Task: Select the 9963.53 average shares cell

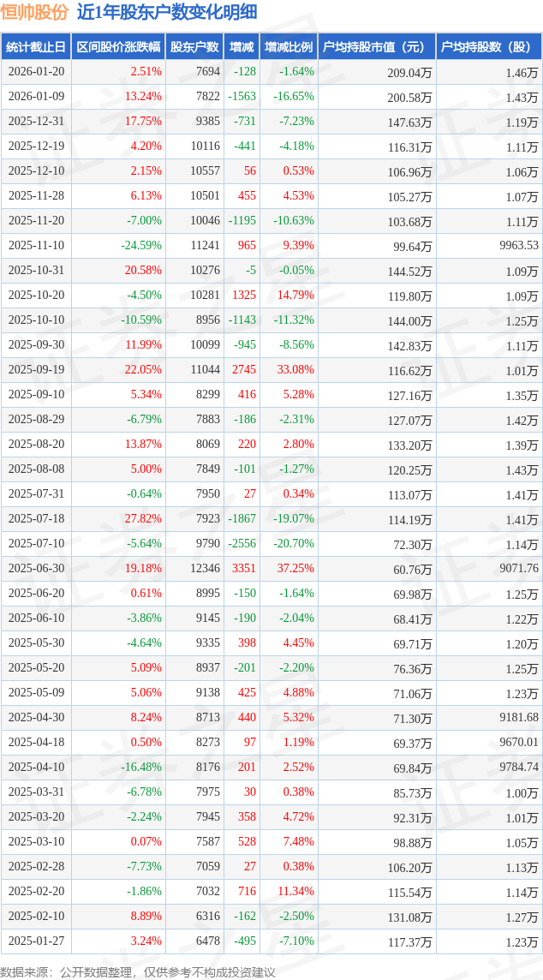Action: pyautogui.click(x=518, y=246)
